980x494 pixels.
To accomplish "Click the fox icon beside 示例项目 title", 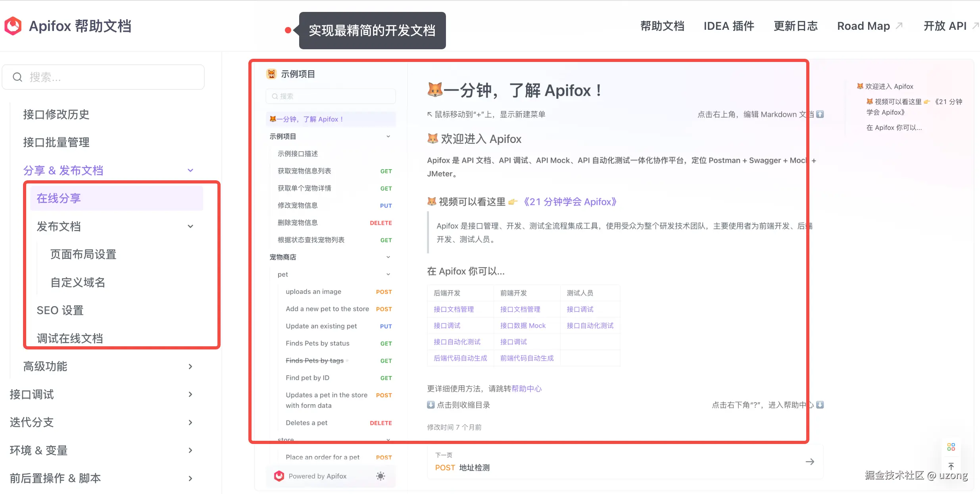I will point(271,74).
